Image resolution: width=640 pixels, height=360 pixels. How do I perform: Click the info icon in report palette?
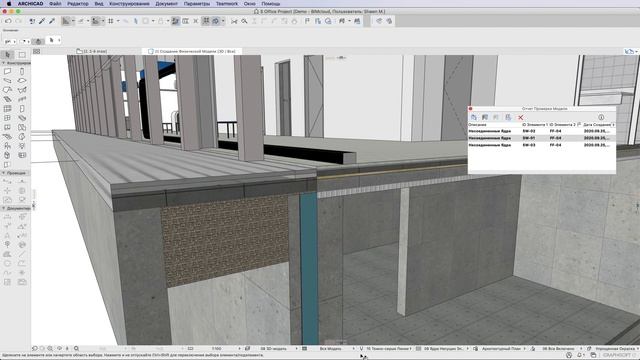click(x=601, y=117)
